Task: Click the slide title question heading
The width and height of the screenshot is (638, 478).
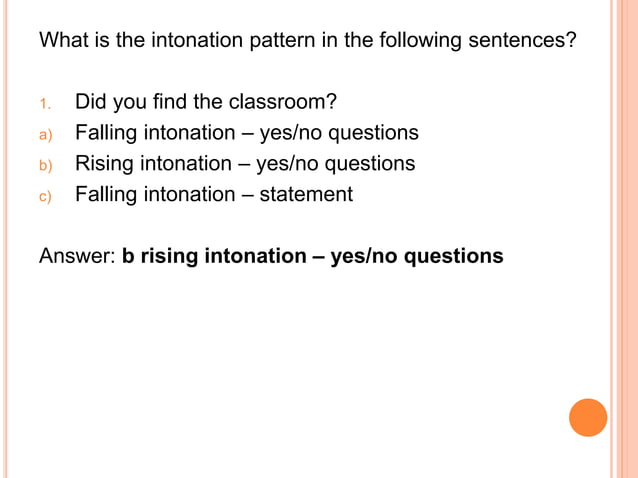Action: [x=308, y=41]
